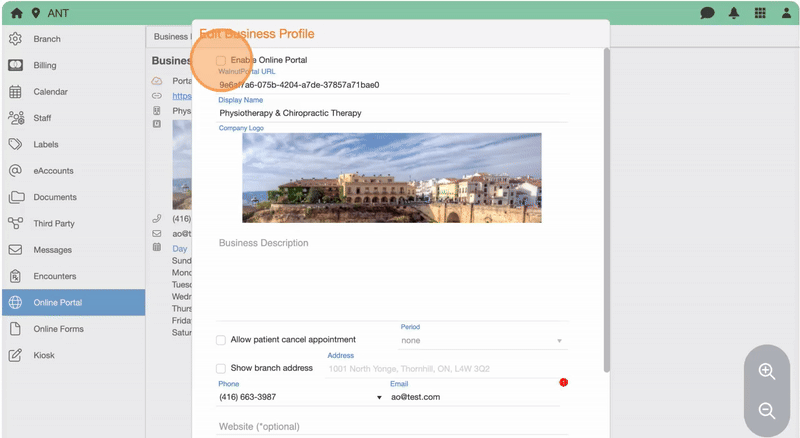Click the zoom in magnifier button
This screenshot has height=438, width=800.
click(767, 371)
